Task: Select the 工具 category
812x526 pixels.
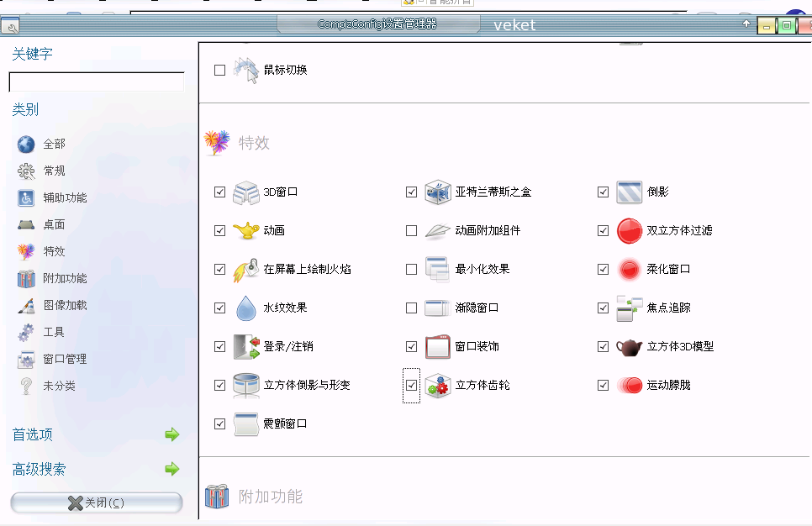Action: point(54,333)
